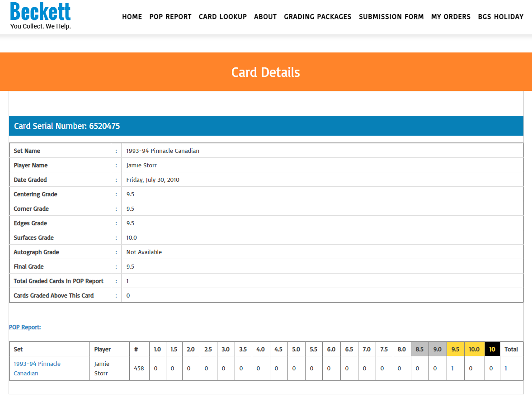The height and width of the screenshot is (407, 532).
Task: Click the black 10 column header
Action: 492,349
